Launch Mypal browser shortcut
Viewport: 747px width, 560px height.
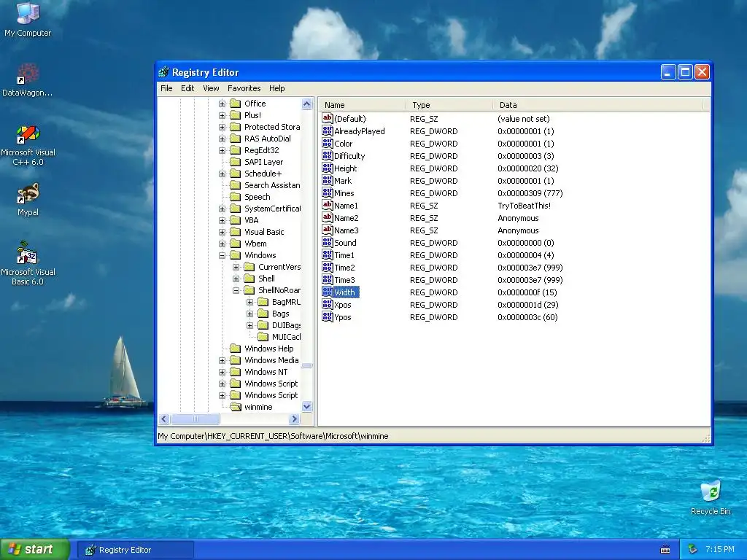pyautogui.click(x=28, y=200)
